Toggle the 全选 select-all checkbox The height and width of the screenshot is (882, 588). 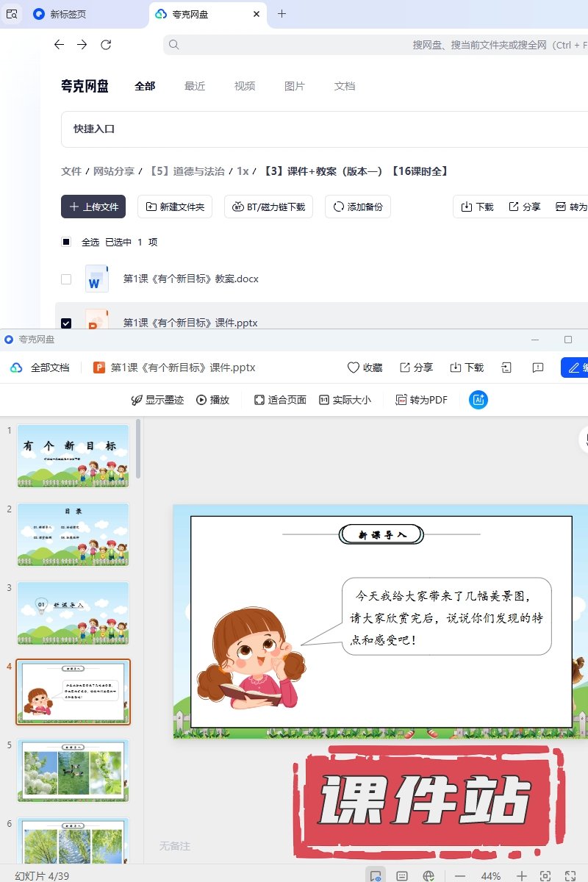(66, 242)
